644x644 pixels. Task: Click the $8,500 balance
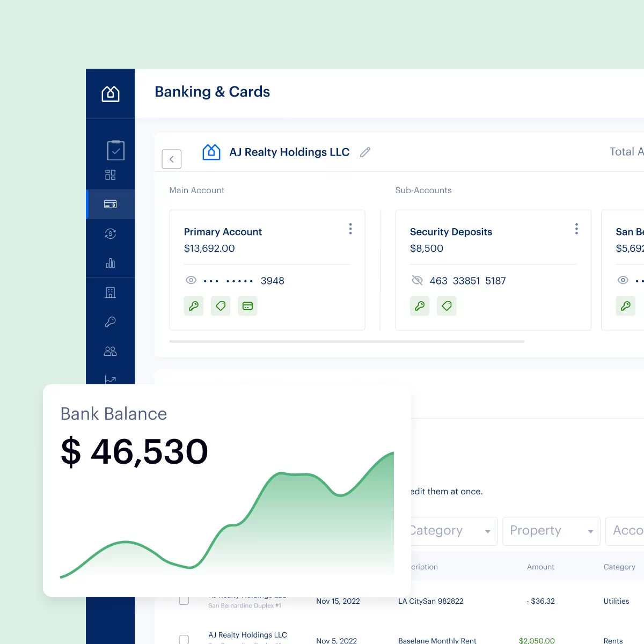point(427,248)
